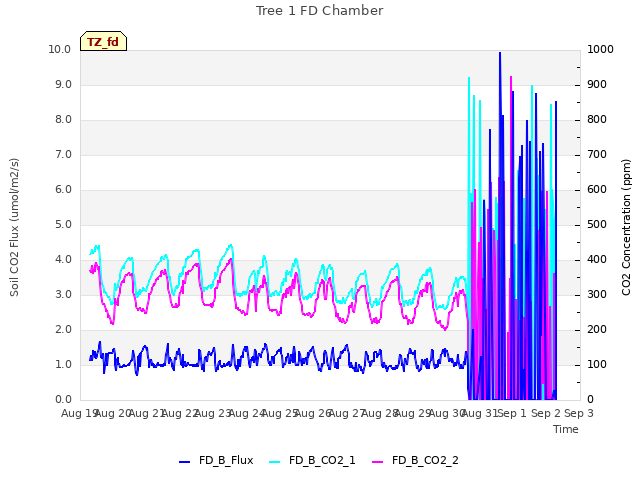Toggle the FD_B_CO2_2 legend entry
The height and width of the screenshot is (480, 640).
point(415,460)
